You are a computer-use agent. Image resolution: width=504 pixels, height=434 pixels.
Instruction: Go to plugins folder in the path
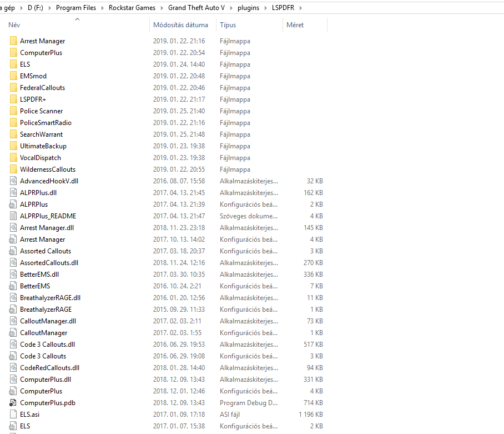point(248,8)
